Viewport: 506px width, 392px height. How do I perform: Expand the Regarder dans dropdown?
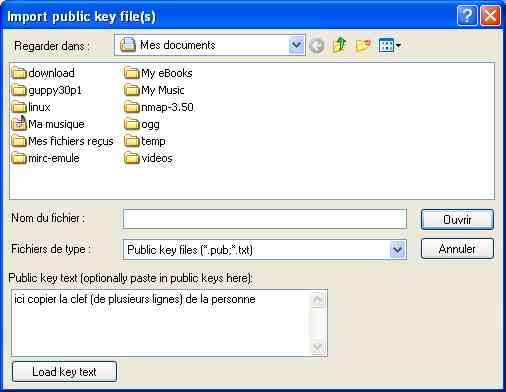click(x=296, y=45)
